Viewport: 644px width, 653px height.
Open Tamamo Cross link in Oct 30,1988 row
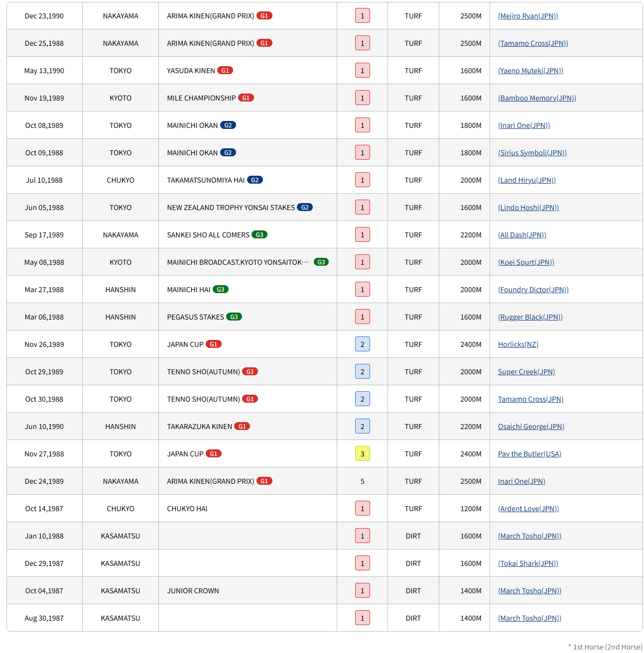[x=530, y=399]
